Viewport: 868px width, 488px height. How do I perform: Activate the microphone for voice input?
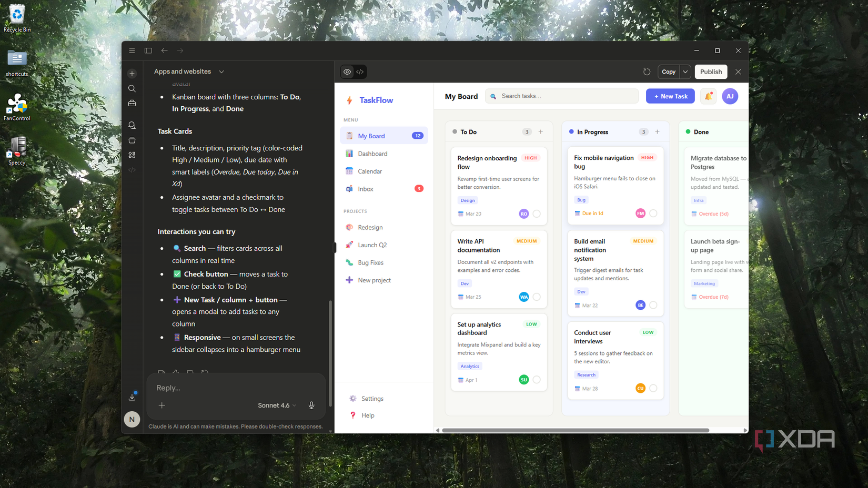point(311,405)
